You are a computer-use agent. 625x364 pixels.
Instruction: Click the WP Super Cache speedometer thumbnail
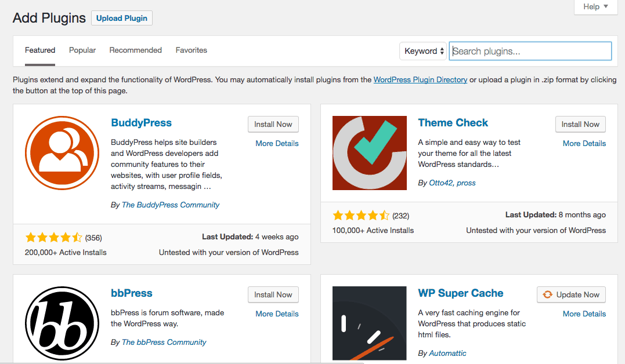pos(370,323)
